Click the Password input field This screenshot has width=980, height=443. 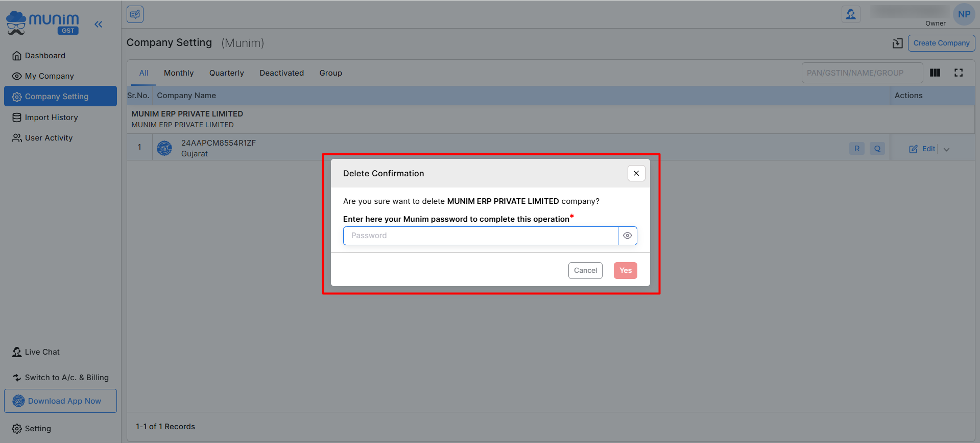(481, 236)
